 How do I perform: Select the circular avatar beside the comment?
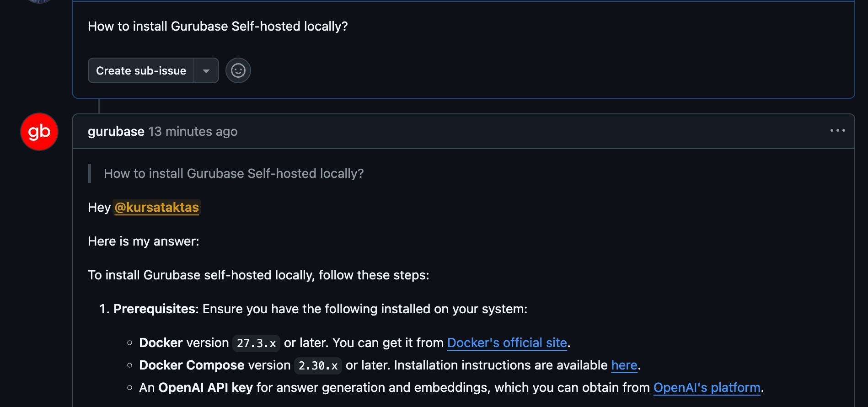(39, 132)
